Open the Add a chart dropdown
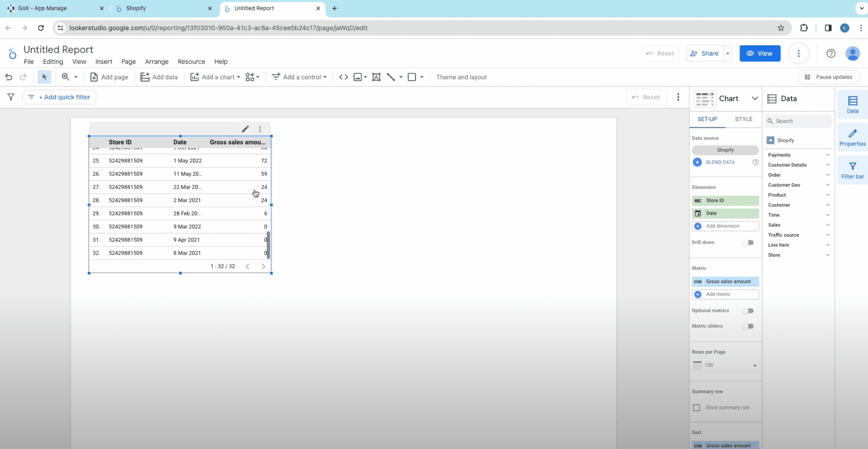Viewport: 868px width, 449px height. (215, 77)
